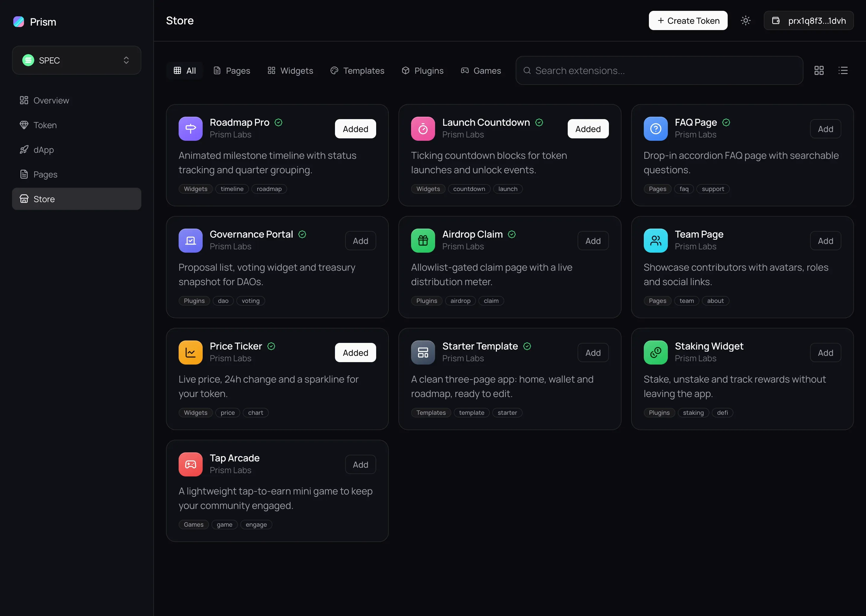Click the chart tag on Price Ticker
This screenshot has height=616, width=866.
(x=256, y=413)
